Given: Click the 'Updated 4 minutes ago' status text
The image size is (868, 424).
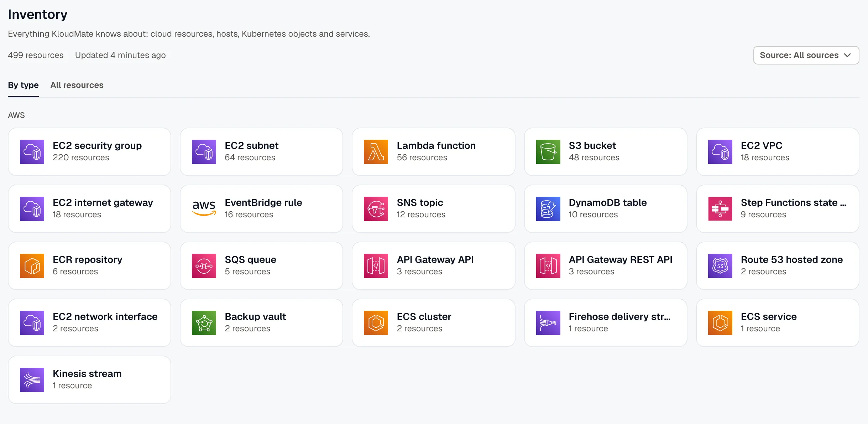Looking at the screenshot, I should tap(120, 55).
